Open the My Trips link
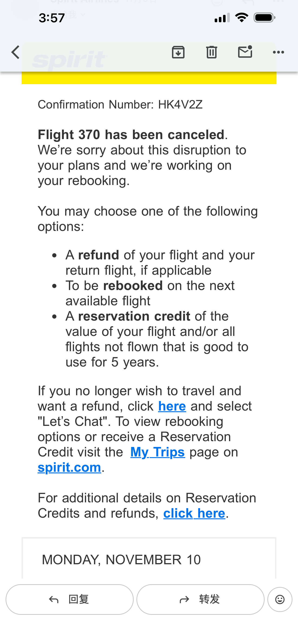Viewport: 298px width, 644px height. 158,452
